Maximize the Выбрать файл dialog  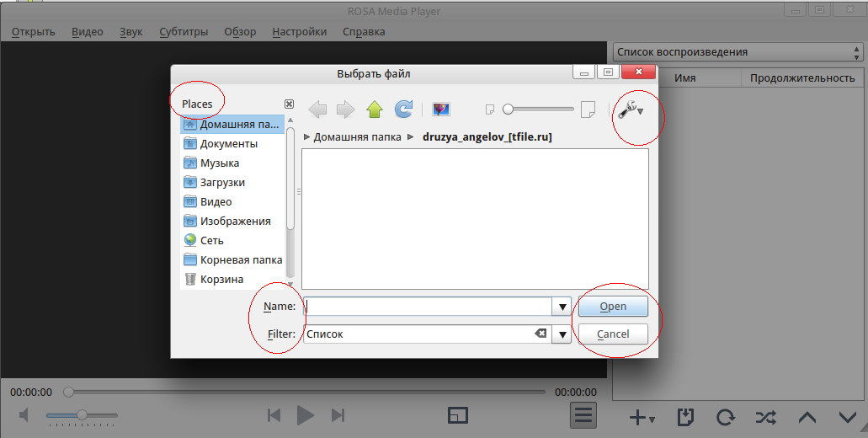tap(608, 72)
